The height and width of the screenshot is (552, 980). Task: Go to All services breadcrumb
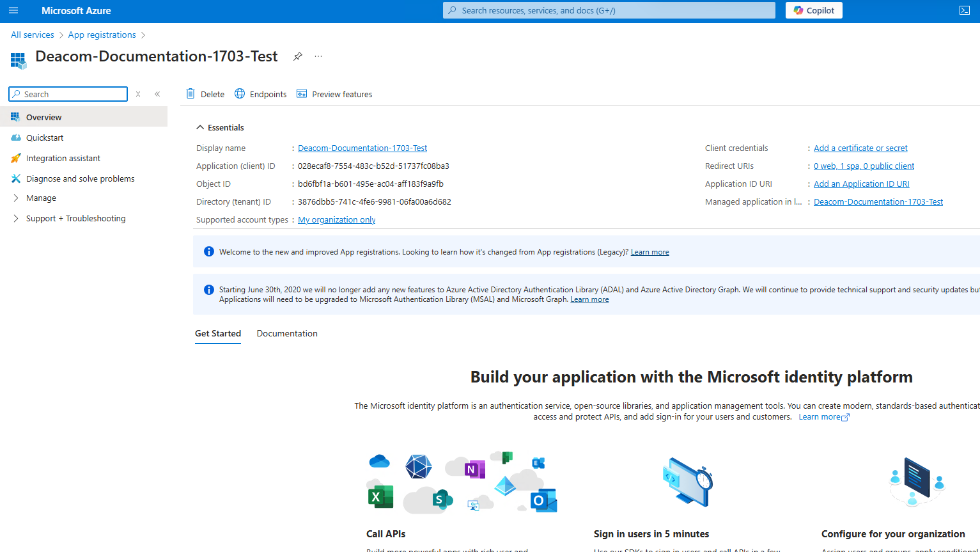33,35
